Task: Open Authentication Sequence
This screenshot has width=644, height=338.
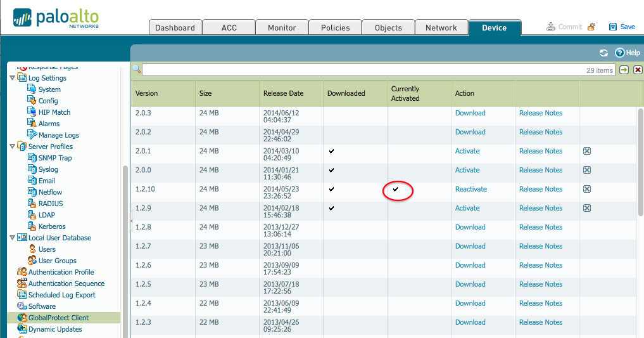Action: point(66,283)
